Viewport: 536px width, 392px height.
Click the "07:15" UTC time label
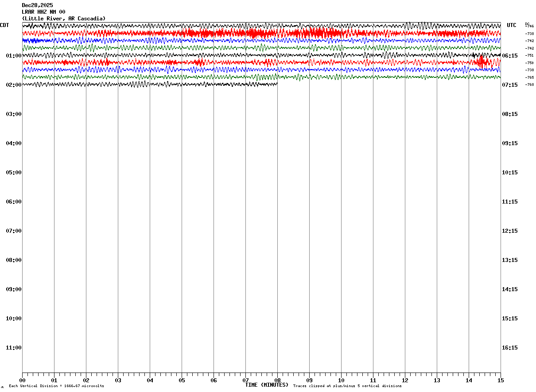pyautogui.click(x=510, y=85)
